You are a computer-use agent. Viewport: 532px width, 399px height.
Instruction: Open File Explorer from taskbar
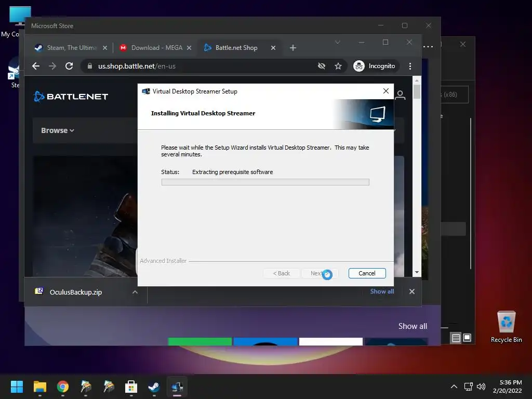(x=40, y=387)
